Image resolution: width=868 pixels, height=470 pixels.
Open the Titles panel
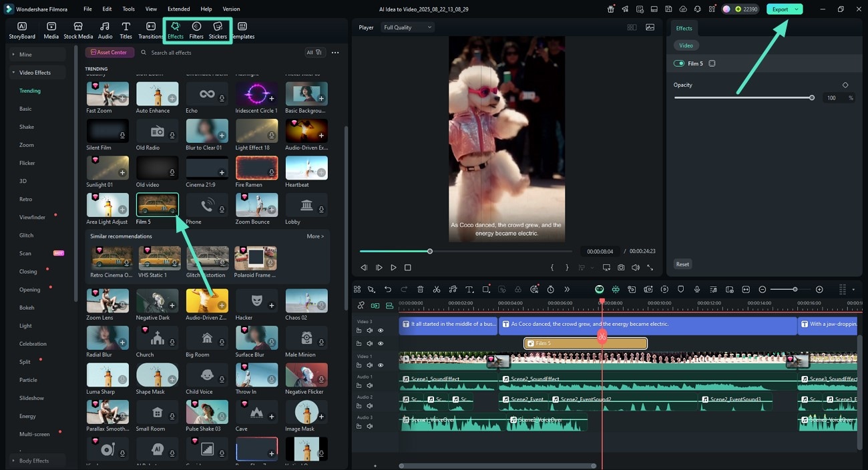point(126,30)
